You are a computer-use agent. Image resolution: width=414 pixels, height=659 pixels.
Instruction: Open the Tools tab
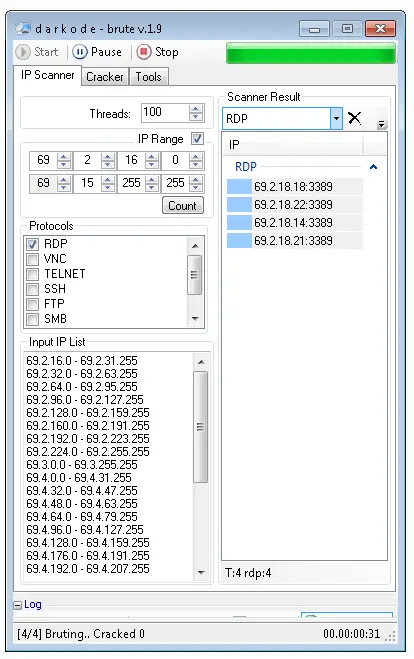[x=148, y=77]
